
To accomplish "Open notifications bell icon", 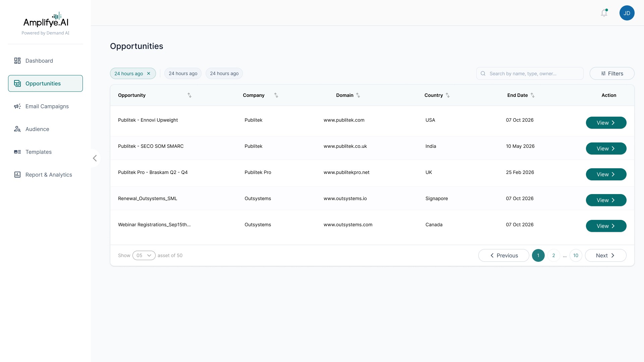I will (x=604, y=13).
